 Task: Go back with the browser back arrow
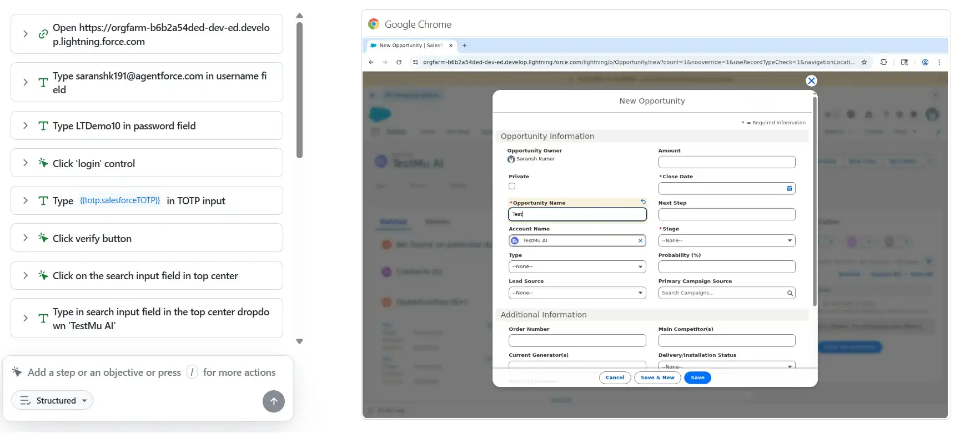click(x=371, y=62)
